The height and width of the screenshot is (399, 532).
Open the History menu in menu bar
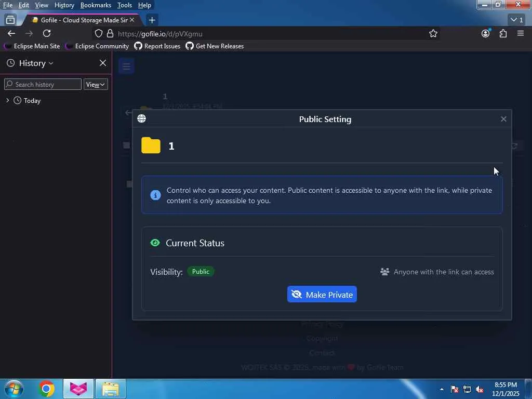coord(64,5)
